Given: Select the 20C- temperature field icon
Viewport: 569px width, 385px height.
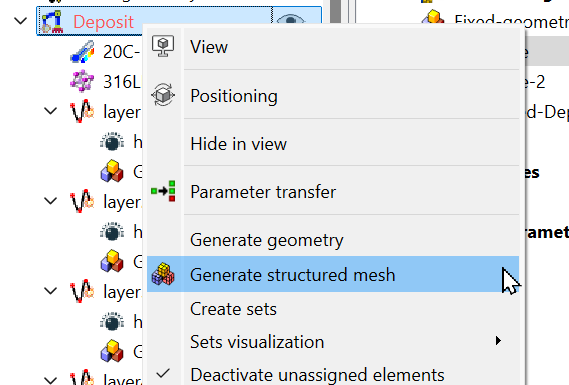Looking at the screenshot, I should pos(82,52).
